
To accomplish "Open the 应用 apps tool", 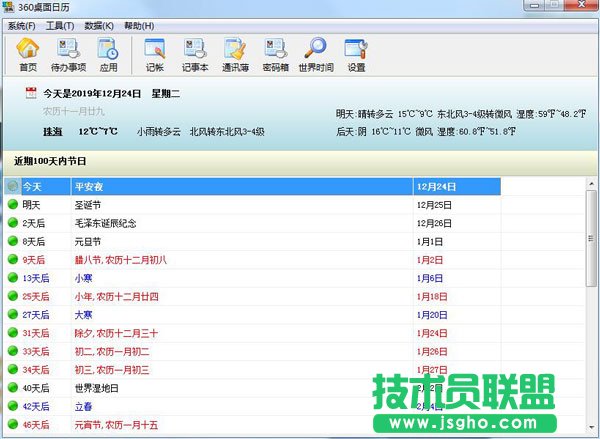I will click(x=108, y=54).
